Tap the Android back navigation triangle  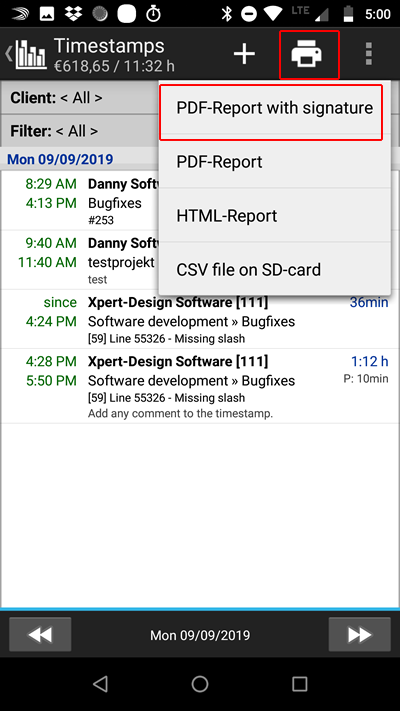pyautogui.click(x=100, y=684)
